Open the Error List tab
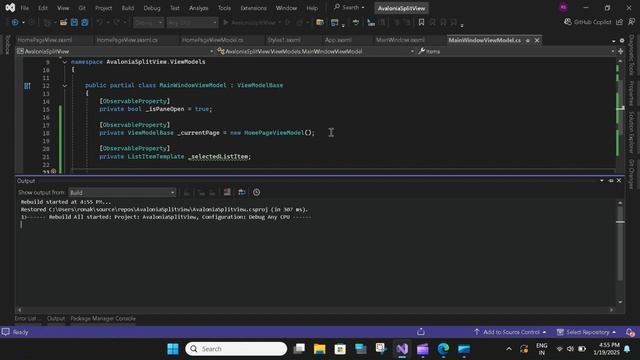The height and width of the screenshot is (360, 640). pos(27,318)
